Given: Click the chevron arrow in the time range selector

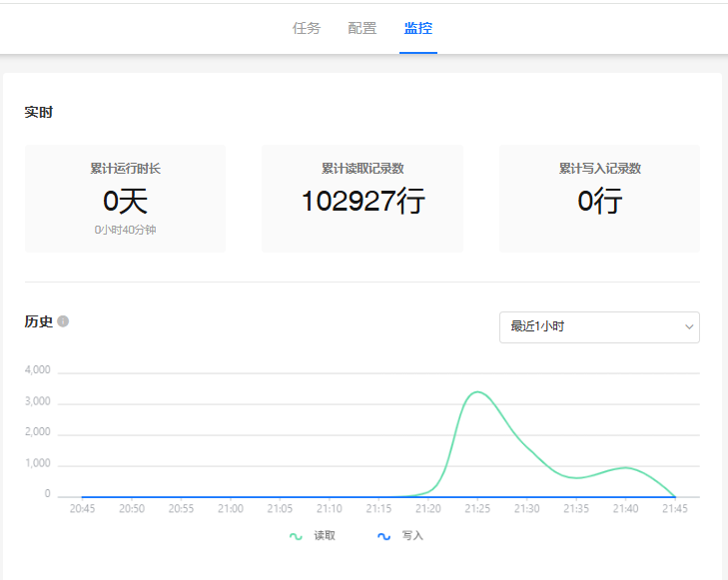Looking at the screenshot, I should [x=688, y=326].
